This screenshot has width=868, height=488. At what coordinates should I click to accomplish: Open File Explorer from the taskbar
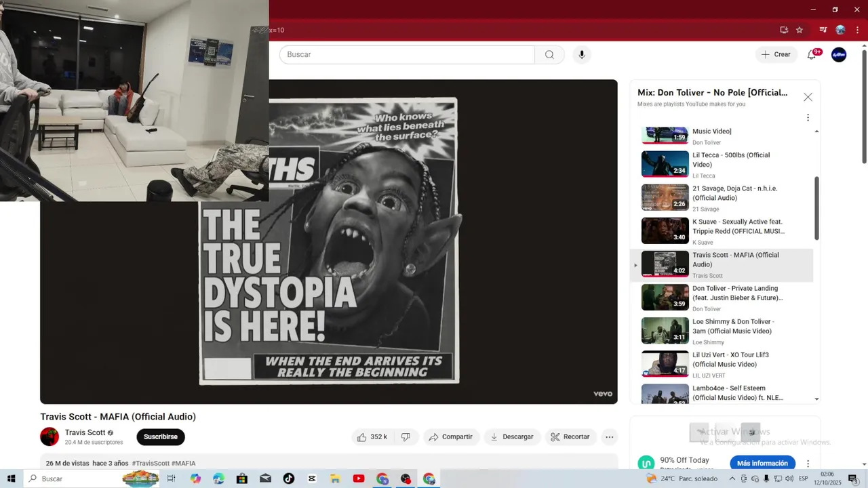pos(335,479)
